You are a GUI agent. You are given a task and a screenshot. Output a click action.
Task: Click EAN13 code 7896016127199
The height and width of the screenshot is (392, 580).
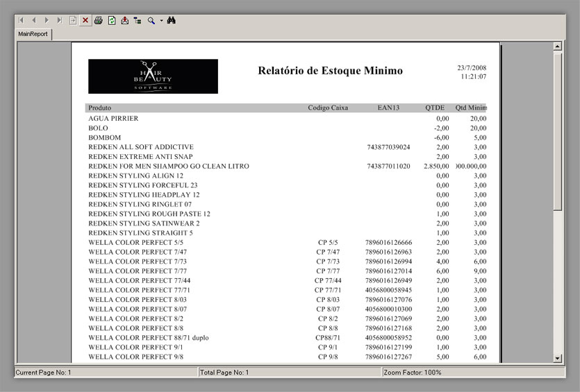(x=388, y=348)
